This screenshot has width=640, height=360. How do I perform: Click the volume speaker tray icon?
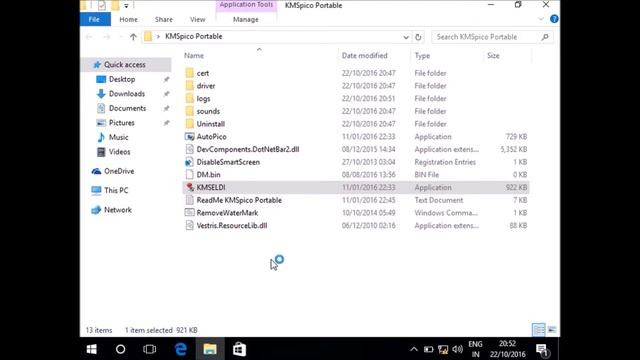458,349
